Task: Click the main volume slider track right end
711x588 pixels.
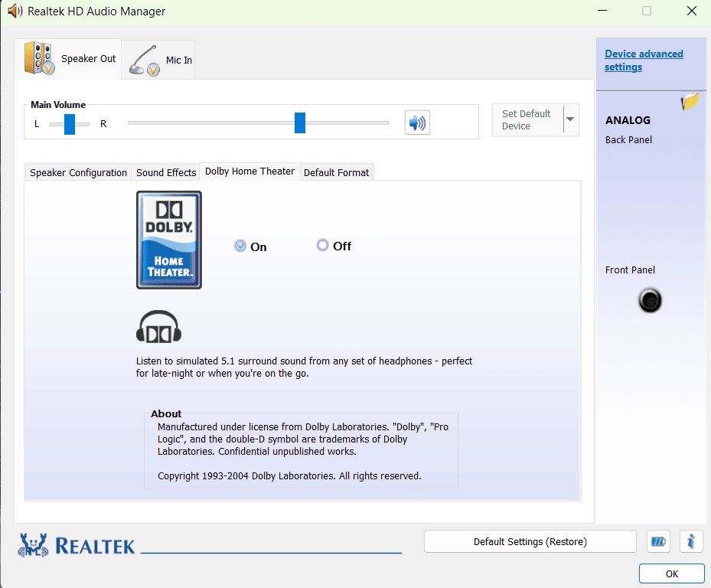Action: click(386, 122)
